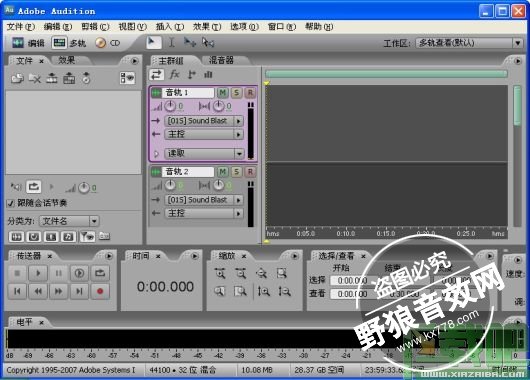This screenshot has height=380, width=530.
Task: Mute track 音轨 1
Action: pyautogui.click(x=222, y=93)
